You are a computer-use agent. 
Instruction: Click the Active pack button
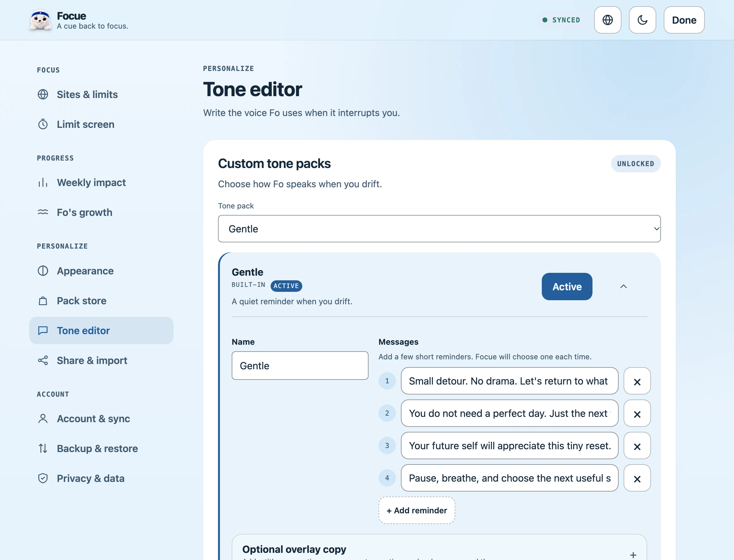567,287
